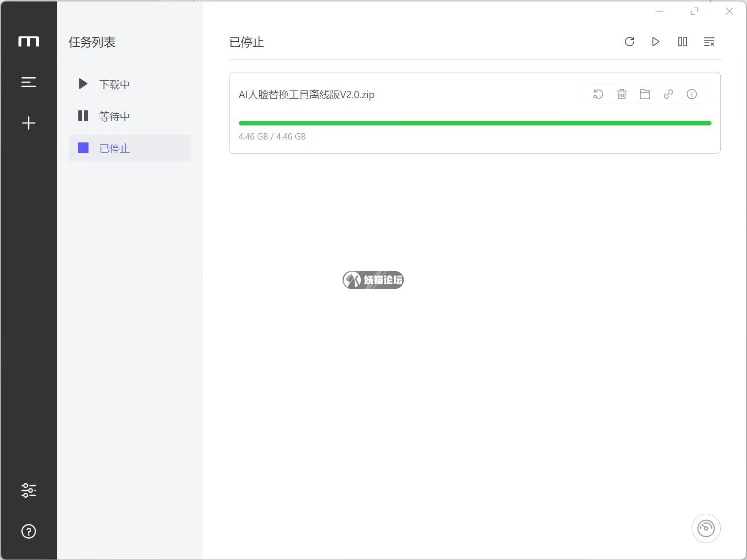747x560 pixels.
Task: Open preferences sliders icon
Action: pos(29,490)
